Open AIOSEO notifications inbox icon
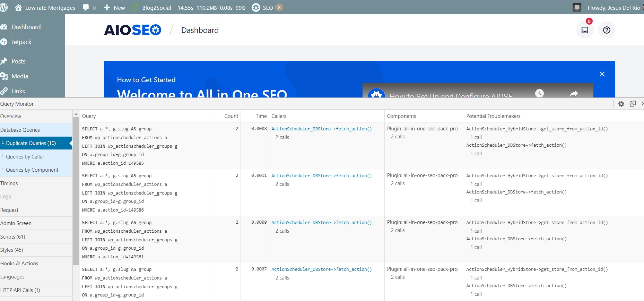 pos(585,30)
